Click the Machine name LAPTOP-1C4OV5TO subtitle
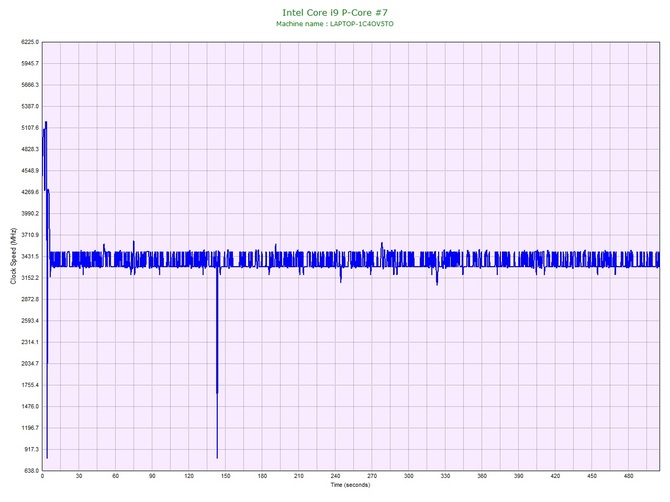This screenshot has height=502, width=670. click(335, 24)
